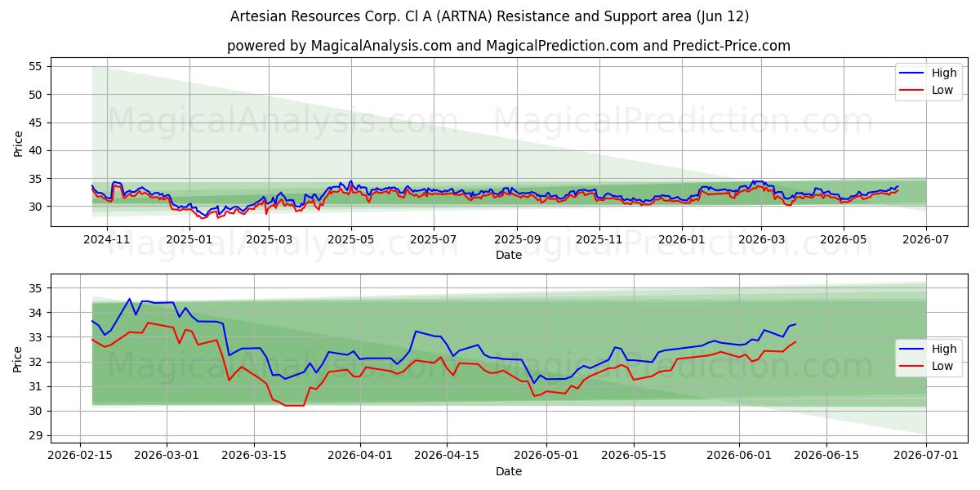Click the top chart 'Price' axis label
The width and height of the screenshot is (980, 490).
pos(19,144)
